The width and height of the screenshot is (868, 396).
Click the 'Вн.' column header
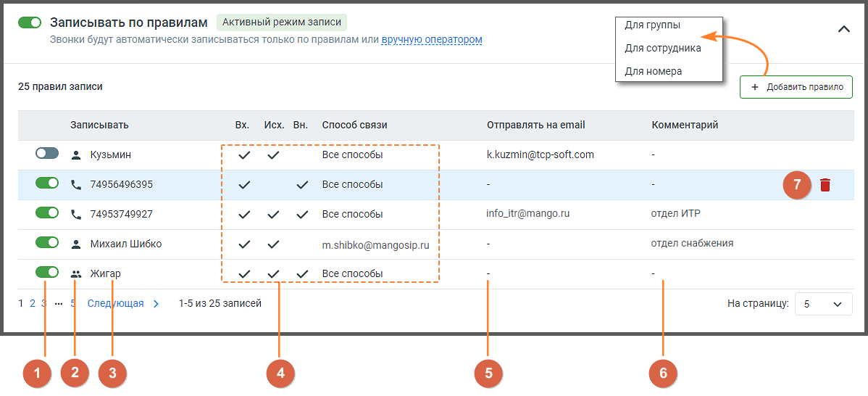coord(301,125)
